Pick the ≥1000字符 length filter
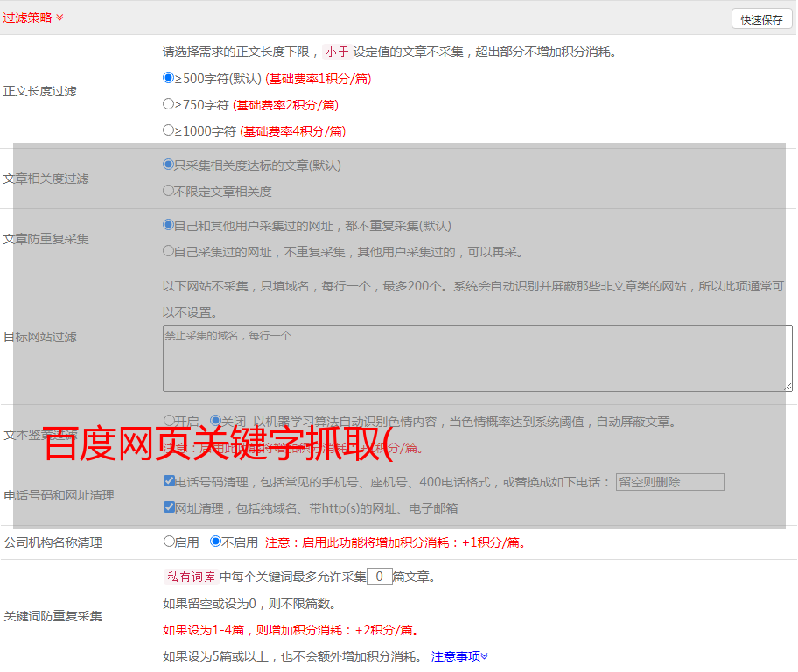 (x=168, y=130)
